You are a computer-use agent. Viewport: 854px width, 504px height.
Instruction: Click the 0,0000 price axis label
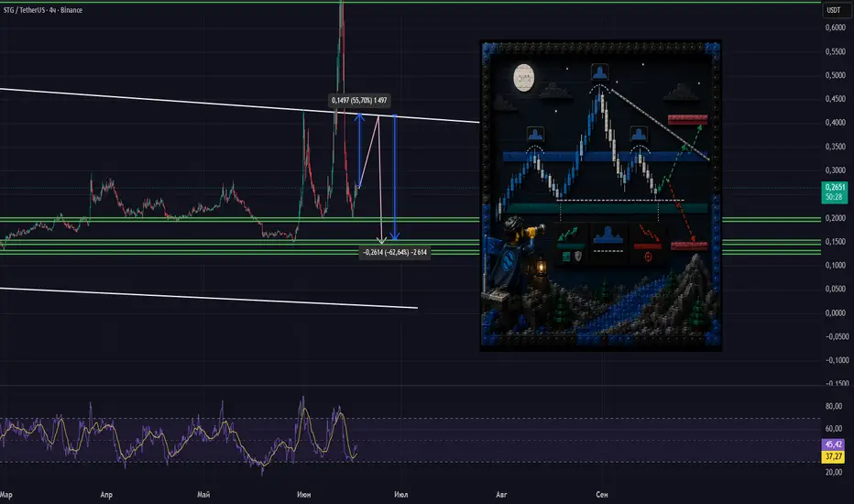click(x=835, y=312)
